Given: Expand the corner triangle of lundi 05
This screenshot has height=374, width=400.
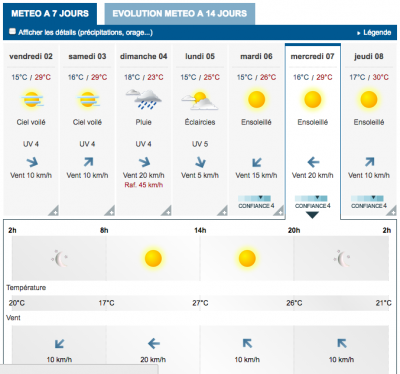Looking at the screenshot, I should point(223,211).
